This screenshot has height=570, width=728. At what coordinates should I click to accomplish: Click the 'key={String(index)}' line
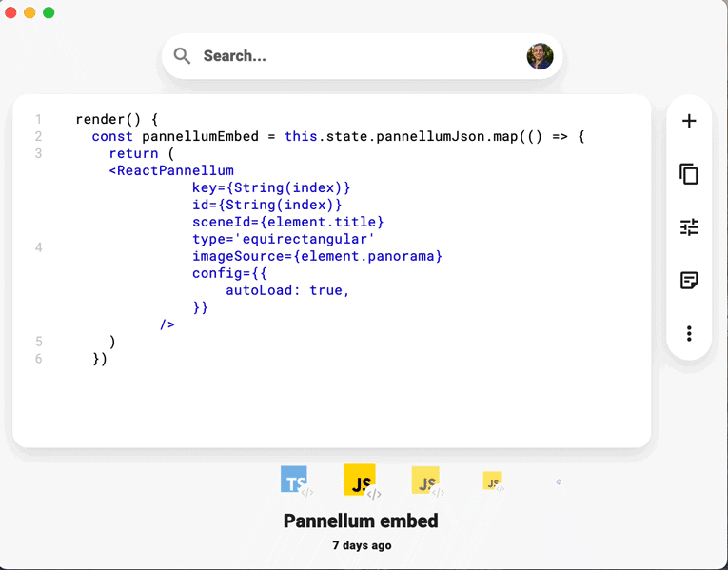pyautogui.click(x=271, y=187)
